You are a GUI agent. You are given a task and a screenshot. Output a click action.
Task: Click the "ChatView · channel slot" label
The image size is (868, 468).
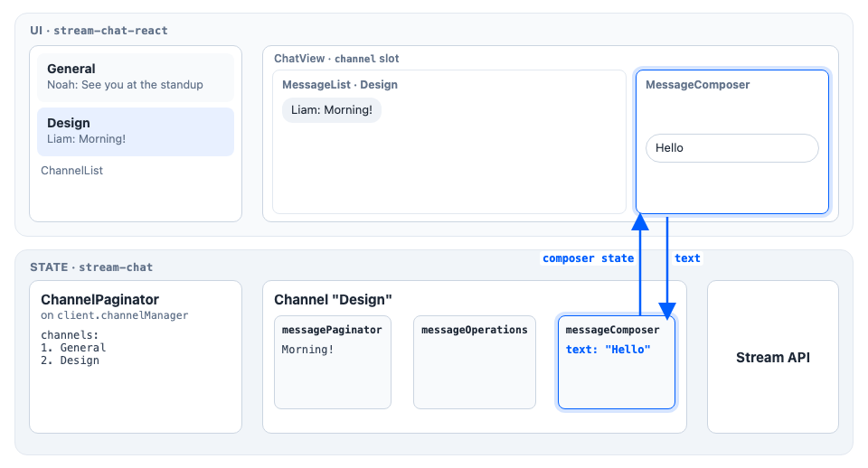(336, 59)
